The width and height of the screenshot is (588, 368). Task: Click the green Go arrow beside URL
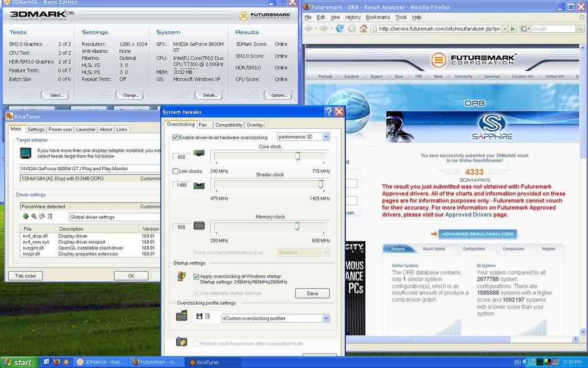coord(513,29)
